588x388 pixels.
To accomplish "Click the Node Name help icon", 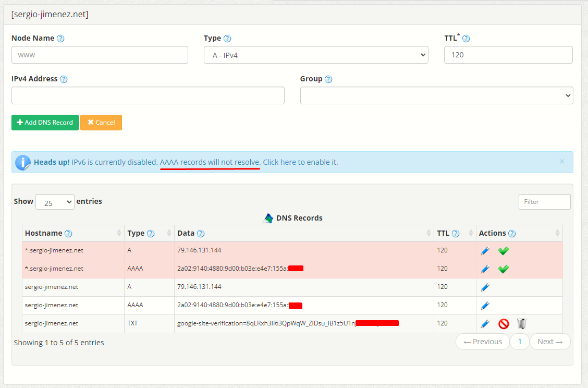I will tap(60, 39).
